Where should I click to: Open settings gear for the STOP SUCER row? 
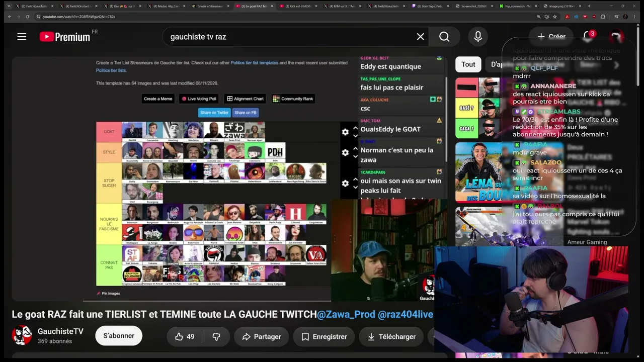pos(345,184)
